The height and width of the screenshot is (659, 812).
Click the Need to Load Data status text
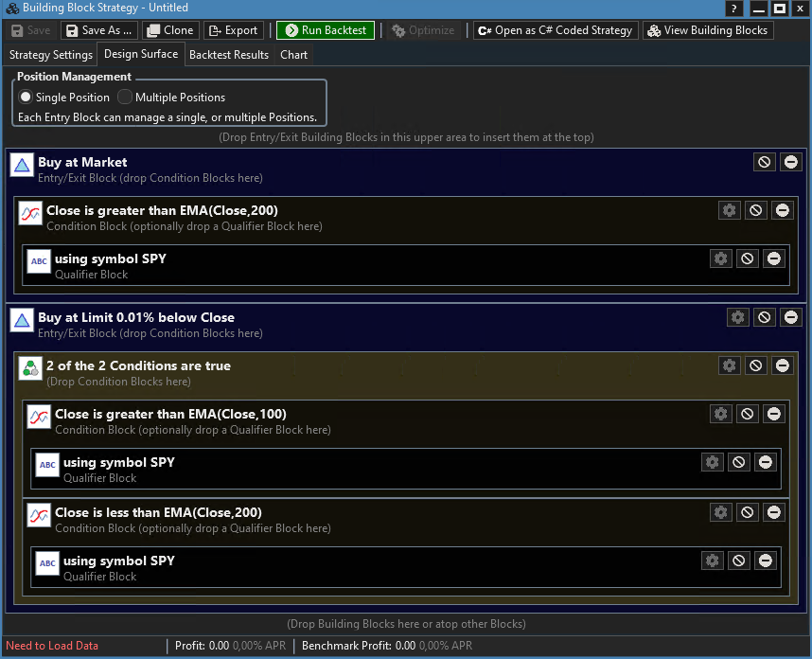[52, 646]
